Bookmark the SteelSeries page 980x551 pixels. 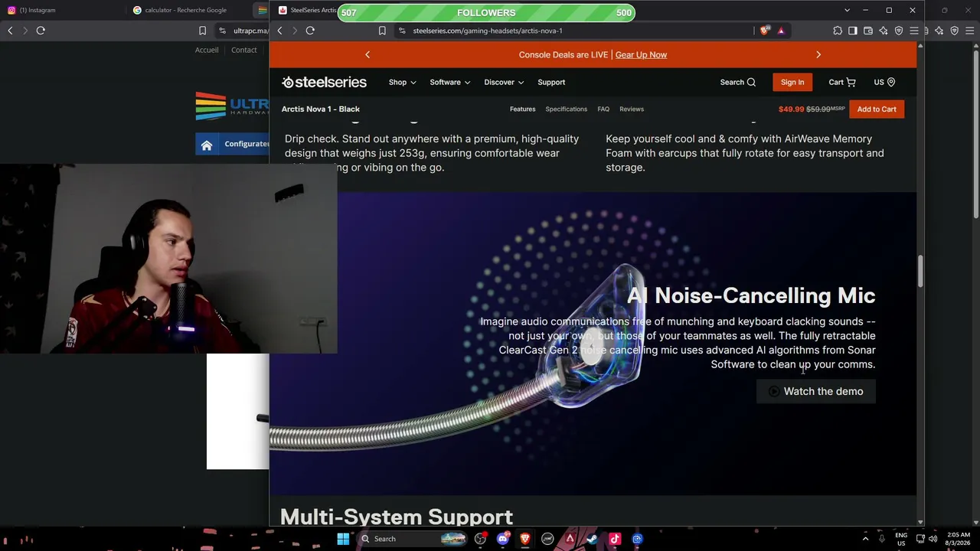[x=382, y=31]
